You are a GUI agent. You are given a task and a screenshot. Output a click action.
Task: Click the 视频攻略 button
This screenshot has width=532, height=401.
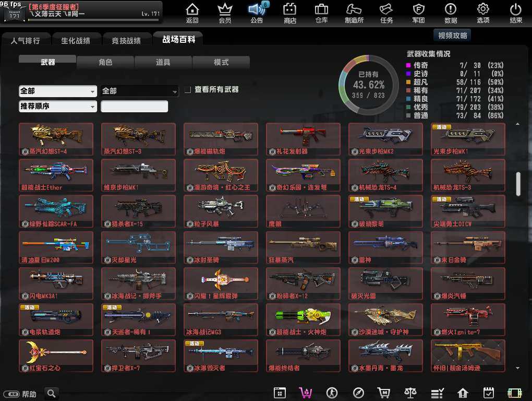pos(452,36)
